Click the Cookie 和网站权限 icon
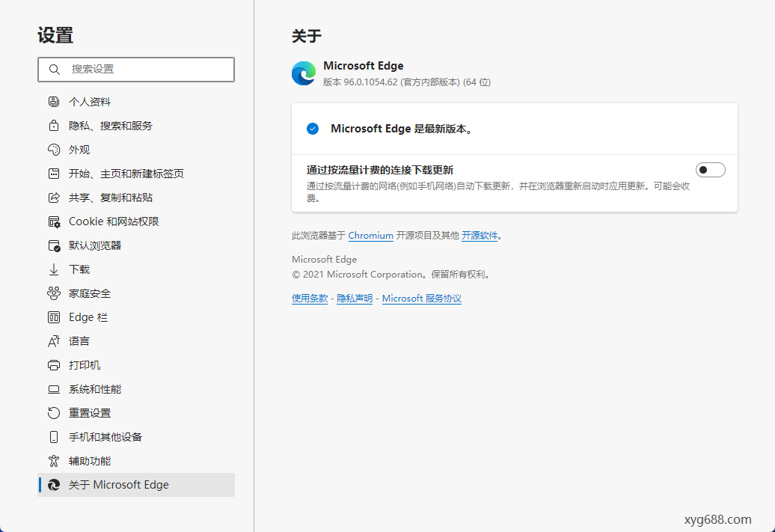This screenshot has width=775, height=532. [53, 221]
